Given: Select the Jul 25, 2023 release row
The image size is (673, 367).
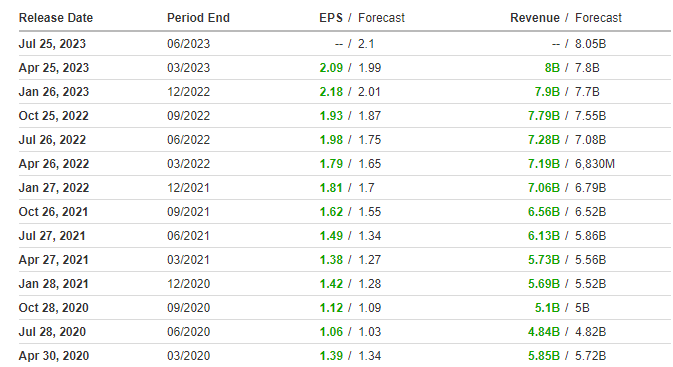Looking at the screenshot, I should point(345,44).
